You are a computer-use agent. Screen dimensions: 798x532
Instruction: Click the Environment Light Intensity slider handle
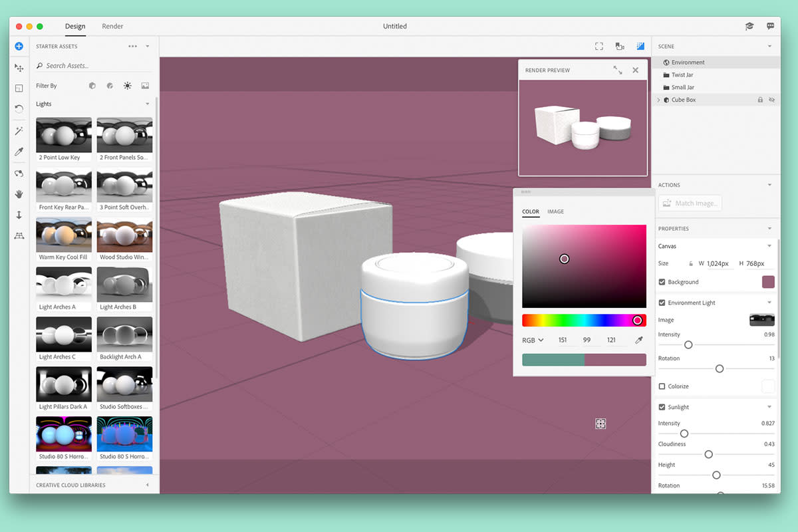[688, 344]
